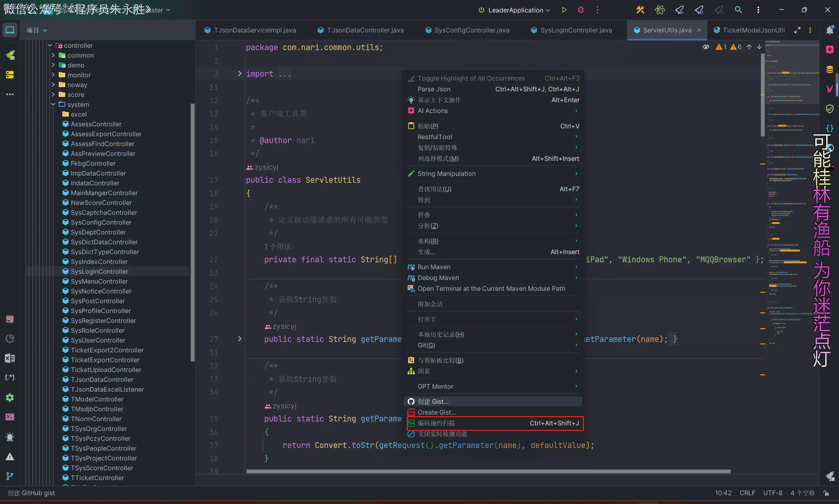Disable real-time detection via 关闭实时检测功能
Image resolution: width=839 pixels, height=504 pixels.
click(442, 434)
